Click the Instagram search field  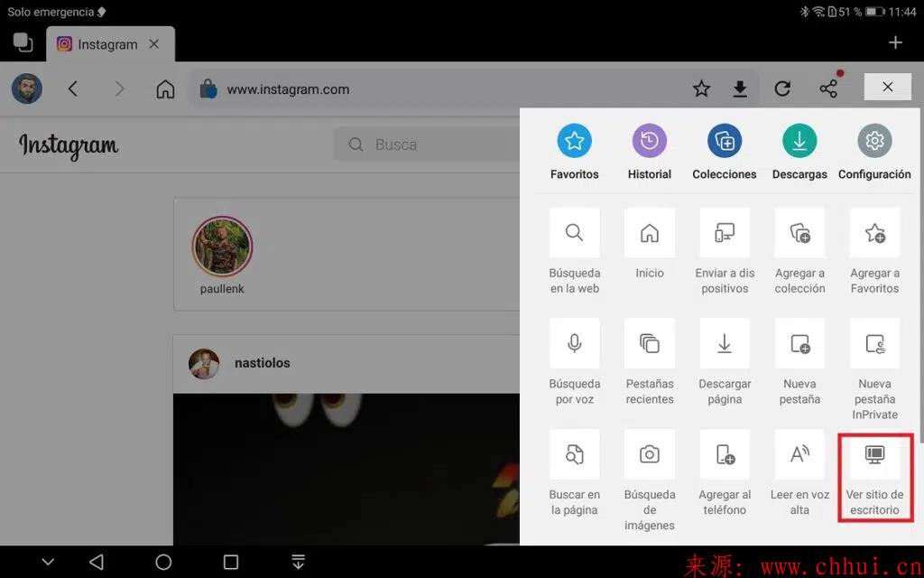coord(427,144)
